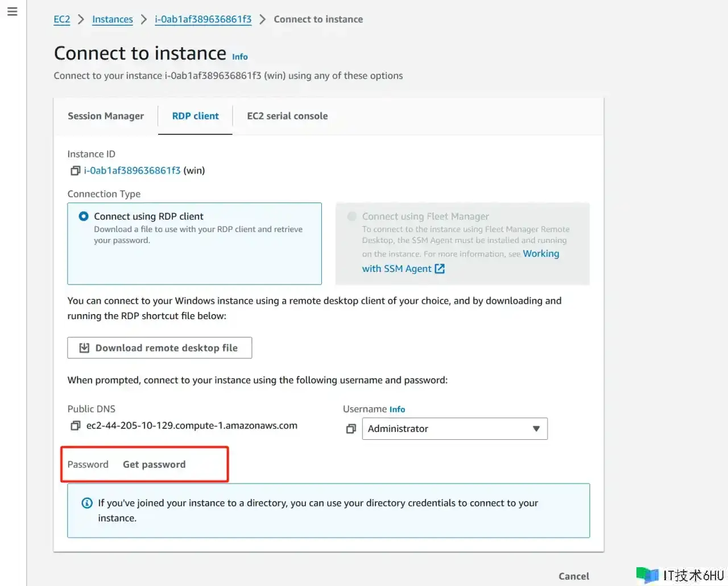Open the hamburger navigation menu
Image resolution: width=728 pixels, height=586 pixels.
point(13,11)
